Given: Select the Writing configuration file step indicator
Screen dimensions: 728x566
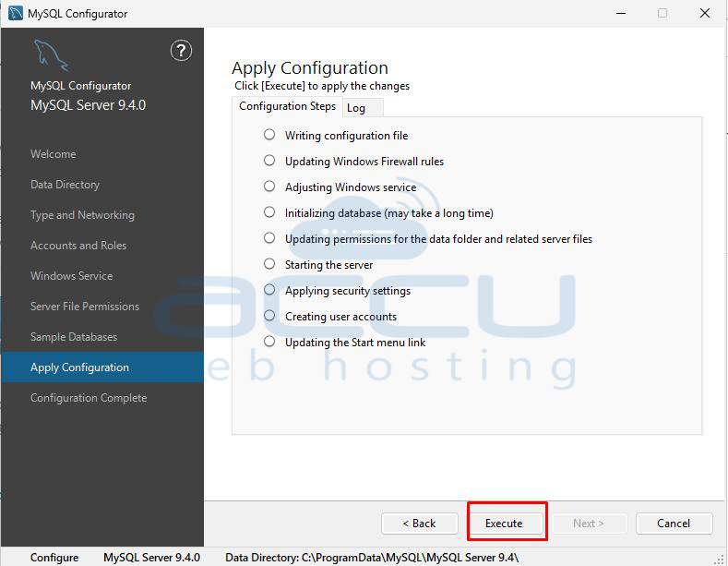Looking at the screenshot, I should coord(269,135).
